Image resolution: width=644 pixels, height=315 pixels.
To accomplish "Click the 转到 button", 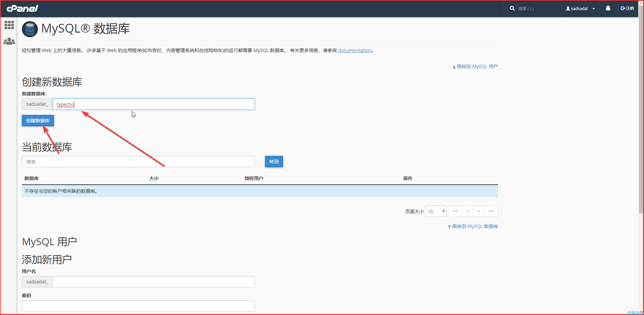I will click(x=274, y=162).
